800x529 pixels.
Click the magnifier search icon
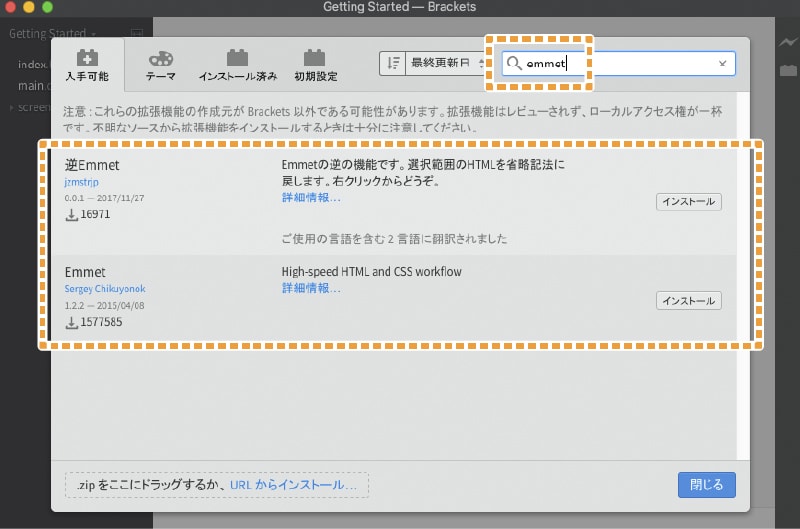[x=514, y=63]
